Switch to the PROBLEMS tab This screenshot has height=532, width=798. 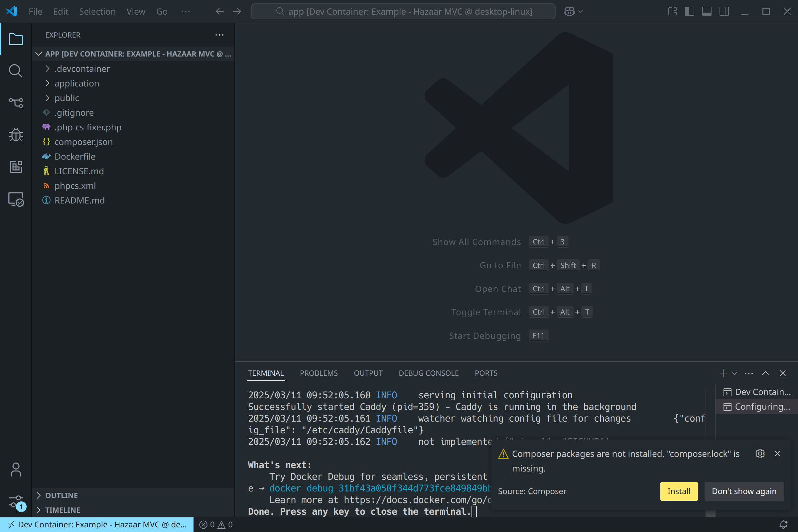point(319,373)
